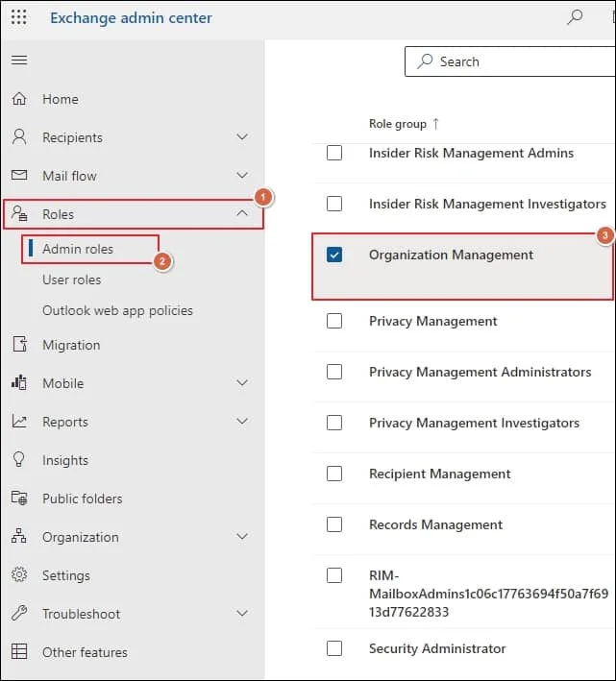The width and height of the screenshot is (616, 681).
Task: Click into the Search input field
Action: coord(510,61)
